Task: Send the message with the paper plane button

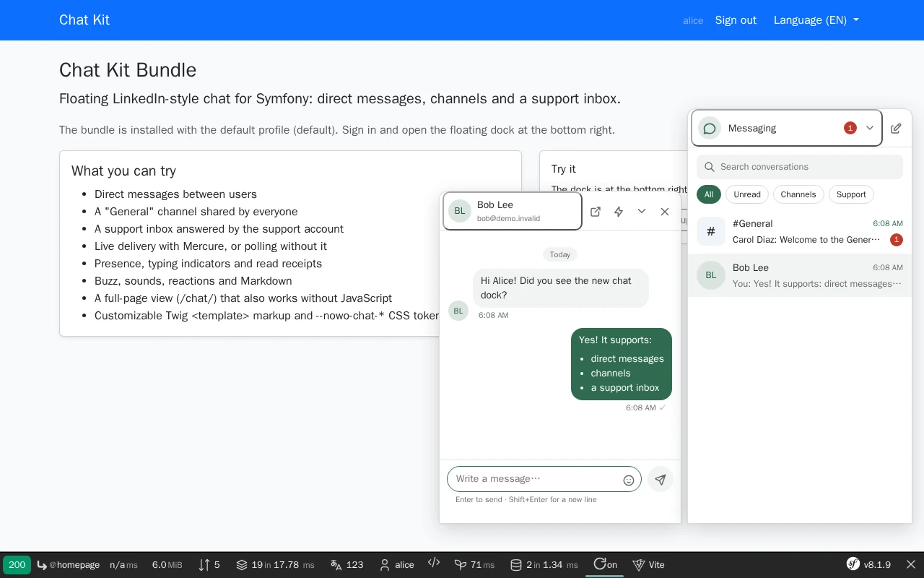Action: coord(661,479)
